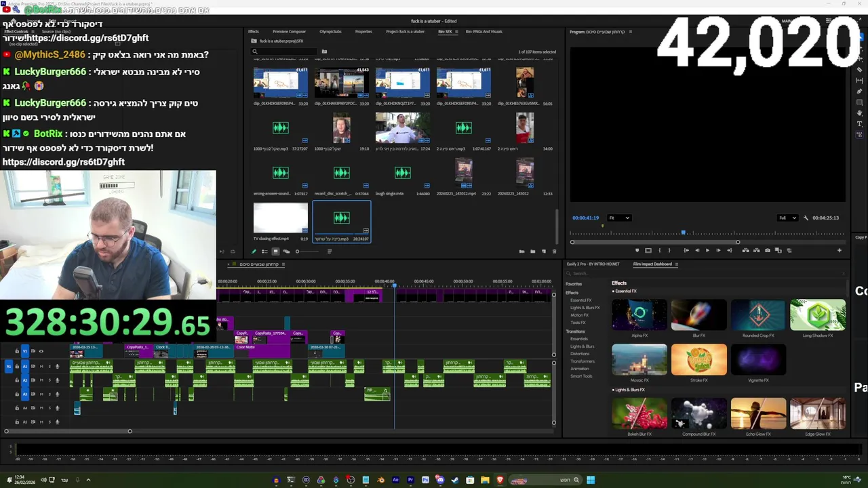This screenshot has width=868, height=488.
Task: Create a new bin folder in Bin panel
Action: click(x=532, y=251)
